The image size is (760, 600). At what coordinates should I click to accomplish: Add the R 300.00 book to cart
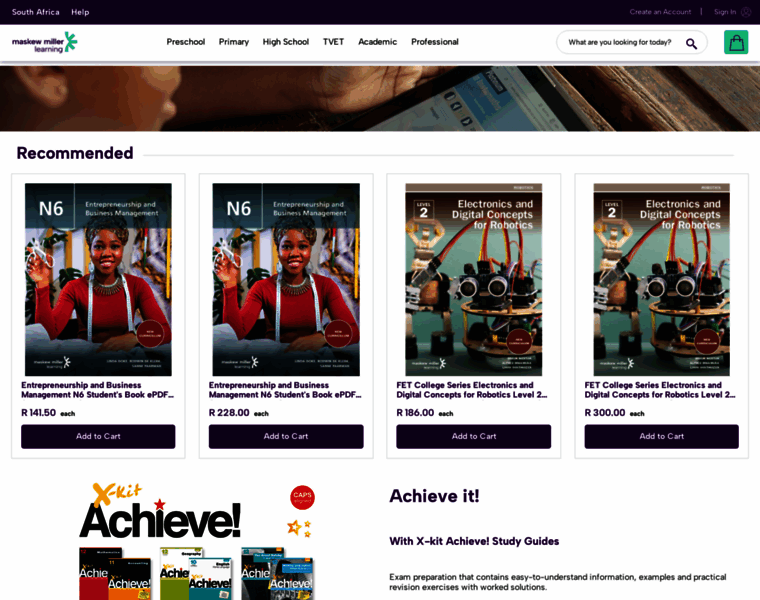coord(662,437)
